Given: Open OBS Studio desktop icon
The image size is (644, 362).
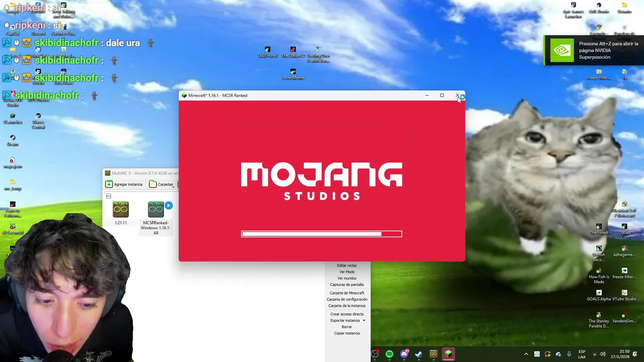Looking at the screenshot, I should pyautogui.click(x=599, y=9).
